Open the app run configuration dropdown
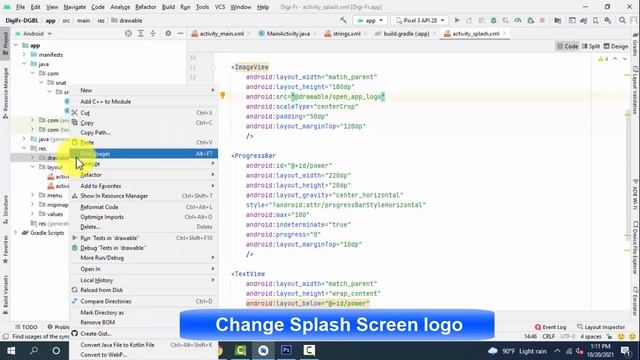 click(370, 20)
